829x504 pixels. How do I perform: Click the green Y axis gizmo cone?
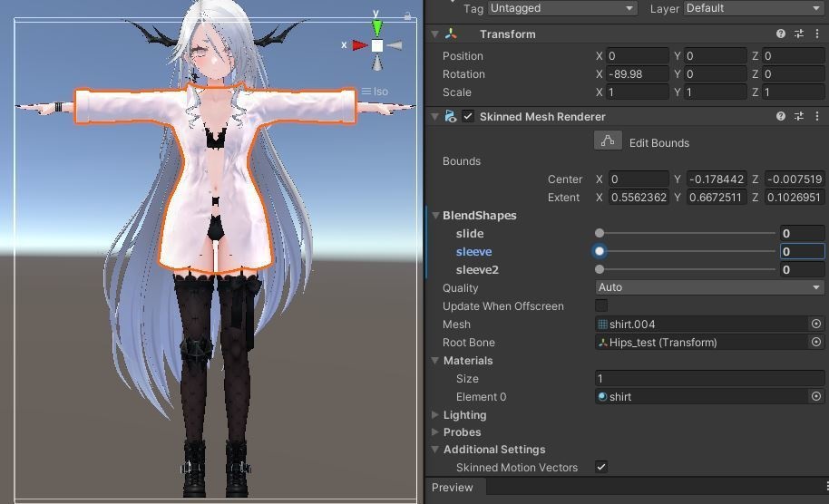tap(377, 27)
